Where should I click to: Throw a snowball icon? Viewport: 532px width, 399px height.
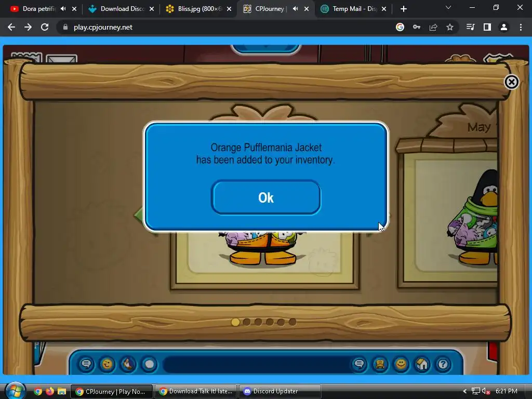pyautogui.click(x=149, y=364)
